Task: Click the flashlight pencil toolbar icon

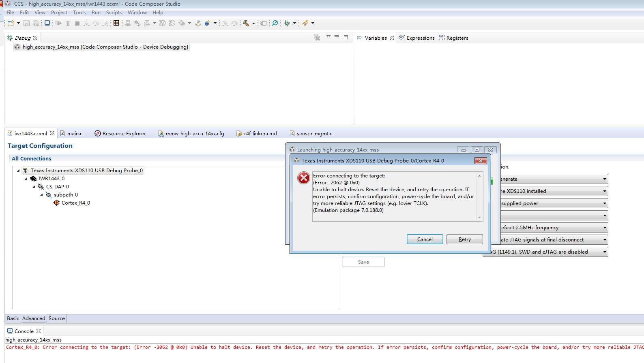Action: click(305, 23)
